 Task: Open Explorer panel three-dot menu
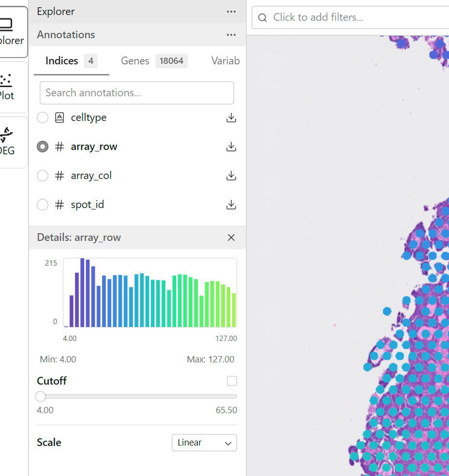(x=231, y=12)
